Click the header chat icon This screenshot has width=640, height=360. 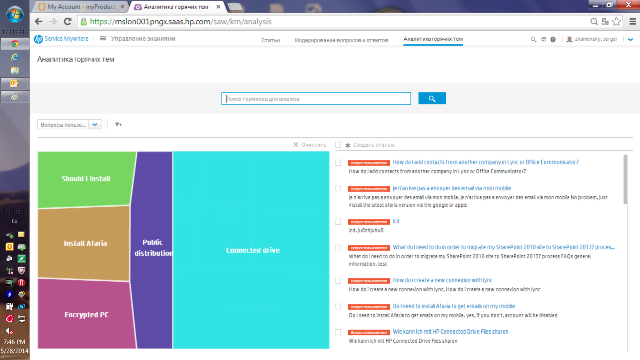[x=543, y=39]
